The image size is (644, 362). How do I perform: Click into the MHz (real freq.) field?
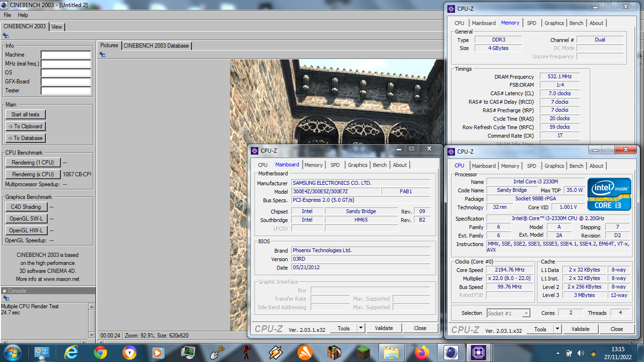(66, 64)
